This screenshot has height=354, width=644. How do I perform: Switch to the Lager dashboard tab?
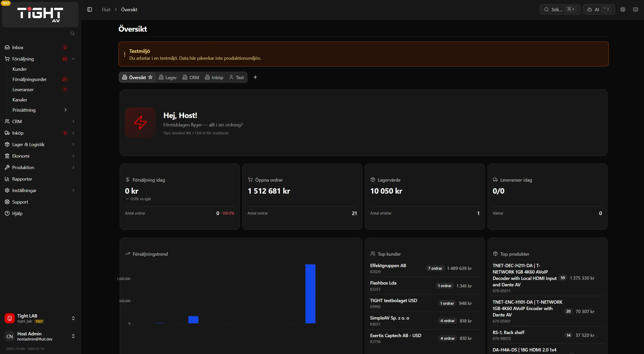tap(168, 77)
